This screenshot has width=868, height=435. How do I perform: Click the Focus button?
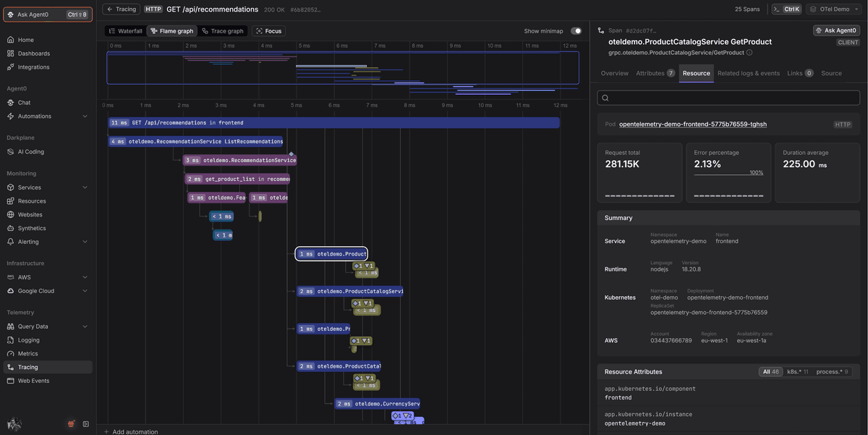269,31
